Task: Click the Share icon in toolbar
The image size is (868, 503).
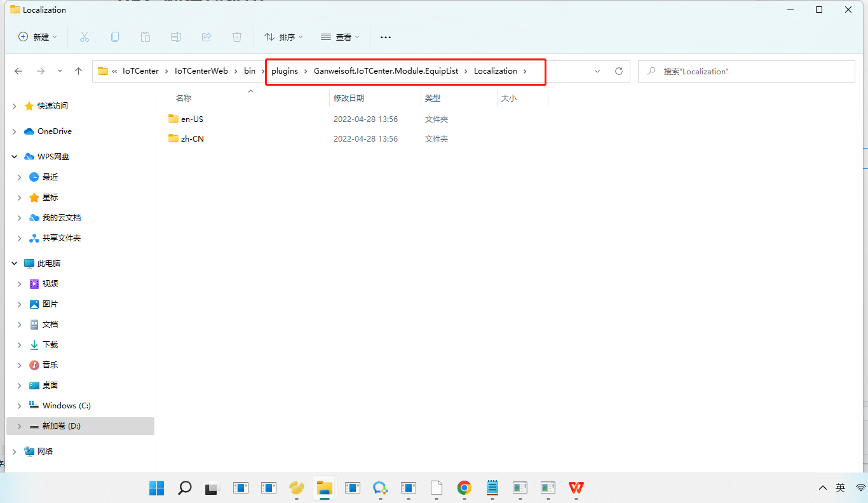Action: [207, 37]
